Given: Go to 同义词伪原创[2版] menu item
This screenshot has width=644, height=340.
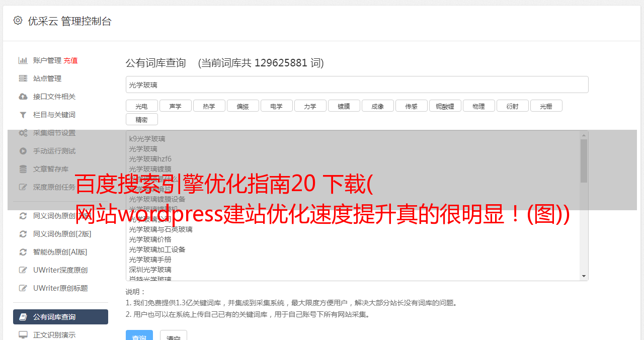Looking at the screenshot, I should coord(60,234).
